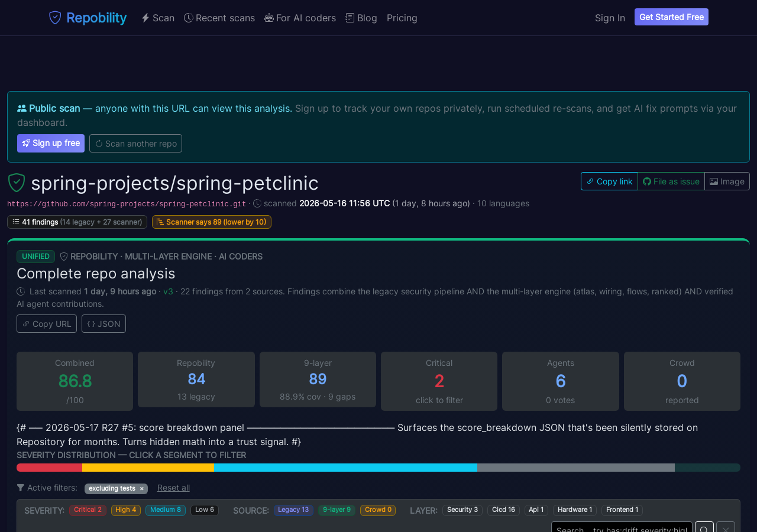The image size is (757, 532).
Task: Click the v3 version link
Action: (x=168, y=291)
